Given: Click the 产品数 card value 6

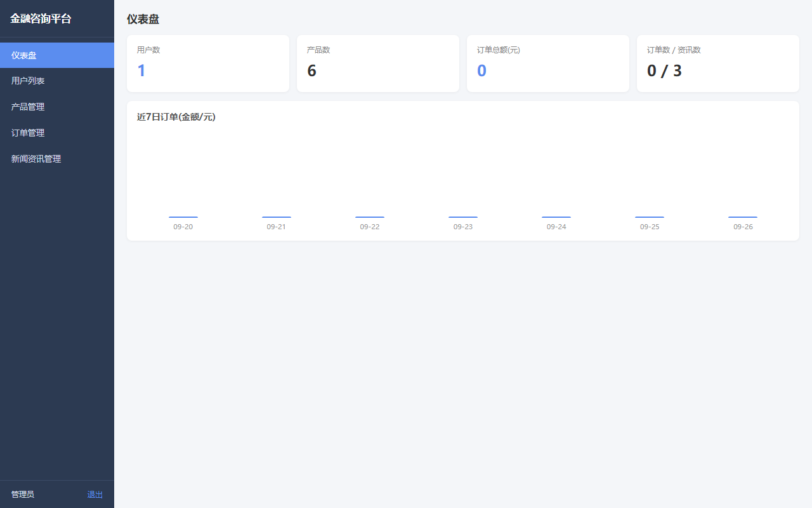Looking at the screenshot, I should (311, 70).
